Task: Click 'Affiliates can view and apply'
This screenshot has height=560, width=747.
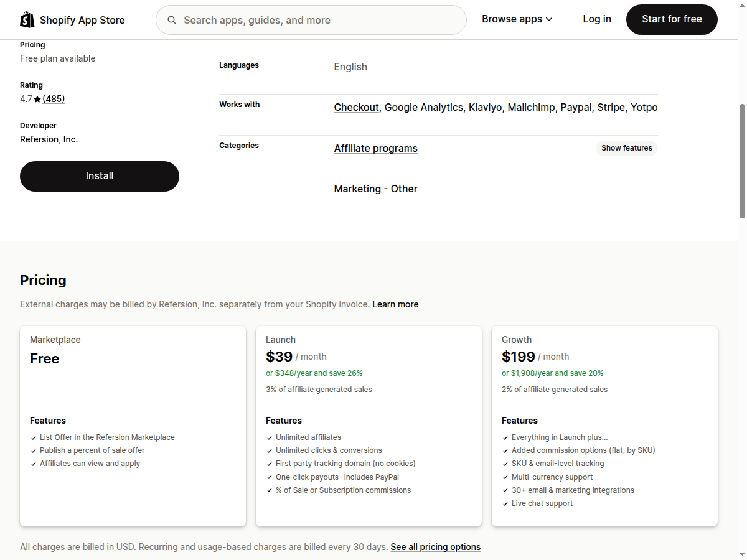Action: [x=90, y=464]
